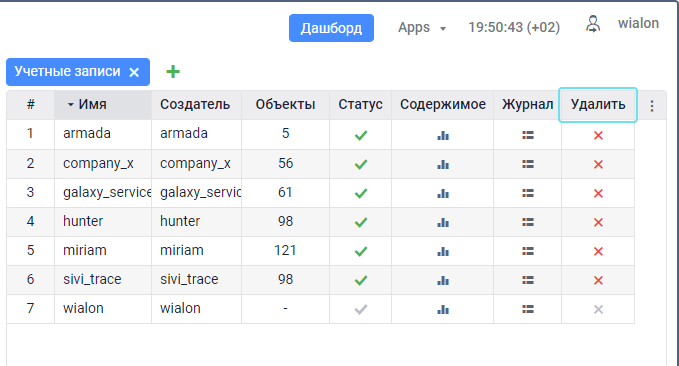Open log list icon for wialon row
The width and height of the screenshot is (679, 366).
click(x=527, y=309)
